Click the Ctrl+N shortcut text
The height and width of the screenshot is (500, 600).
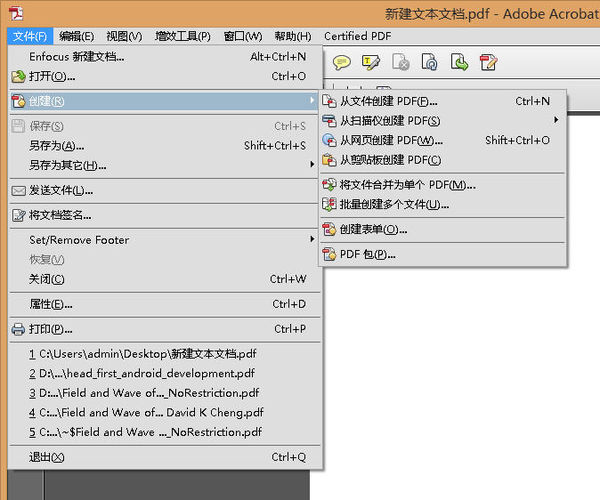(532, 101)
